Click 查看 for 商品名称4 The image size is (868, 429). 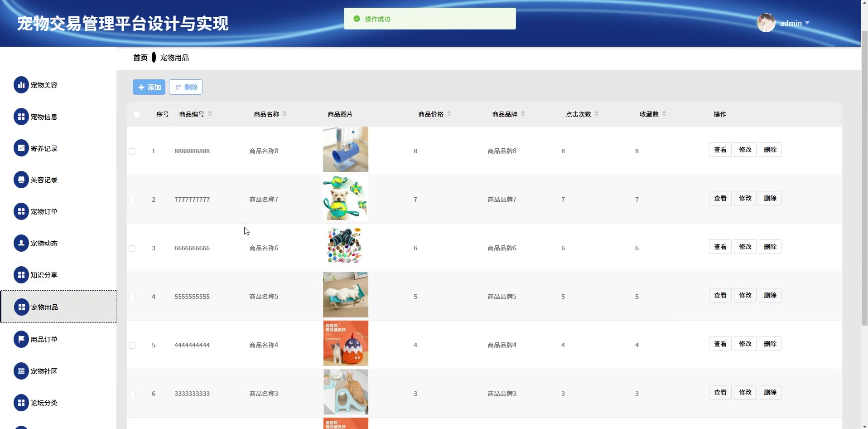point(720,344)
